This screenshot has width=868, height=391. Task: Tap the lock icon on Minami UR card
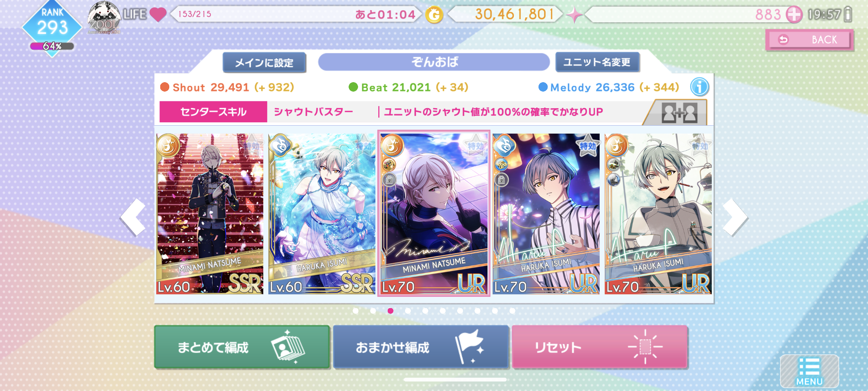(x=389, y=180)
